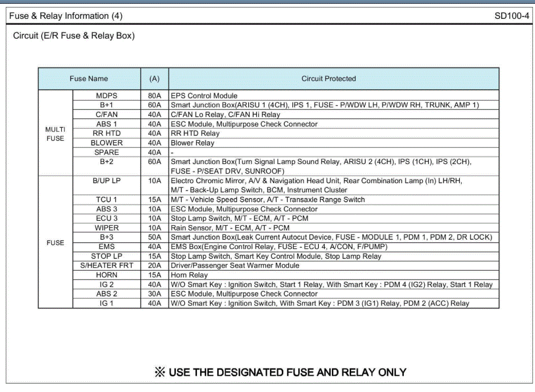Click 'C/FAN Lo Relay, C/FAN Hi Relay' text

(226, 114)
